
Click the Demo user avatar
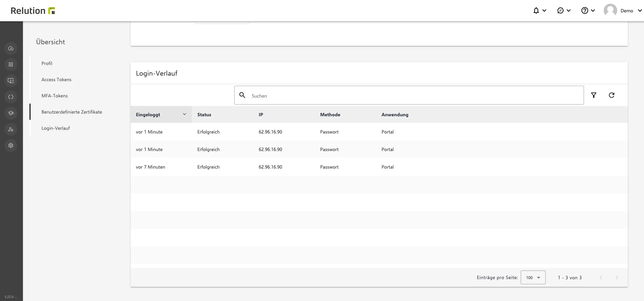pos(610,10)
